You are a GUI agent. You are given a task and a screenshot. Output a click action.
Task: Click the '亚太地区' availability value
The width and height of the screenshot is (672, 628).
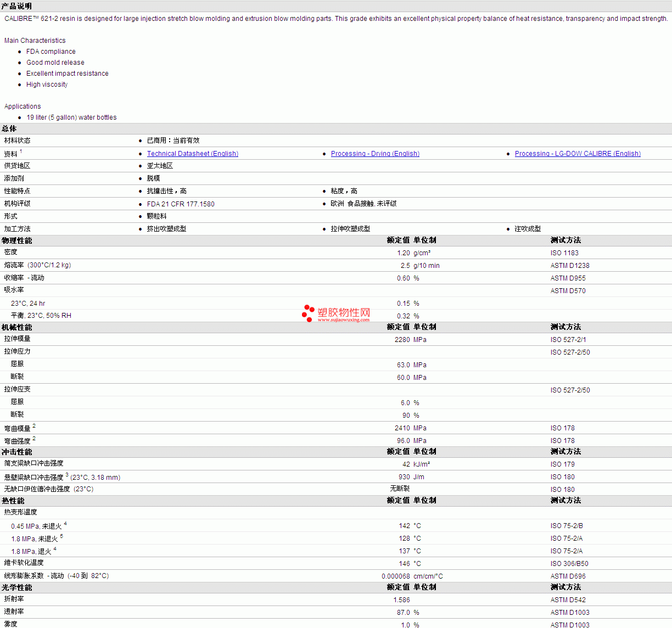[x=160, y=166]
